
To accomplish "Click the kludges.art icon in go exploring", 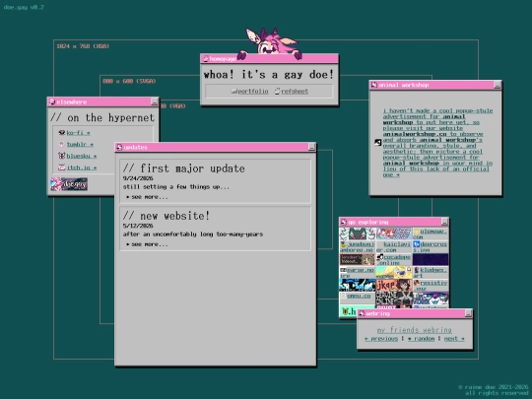I will coord(417,270).
